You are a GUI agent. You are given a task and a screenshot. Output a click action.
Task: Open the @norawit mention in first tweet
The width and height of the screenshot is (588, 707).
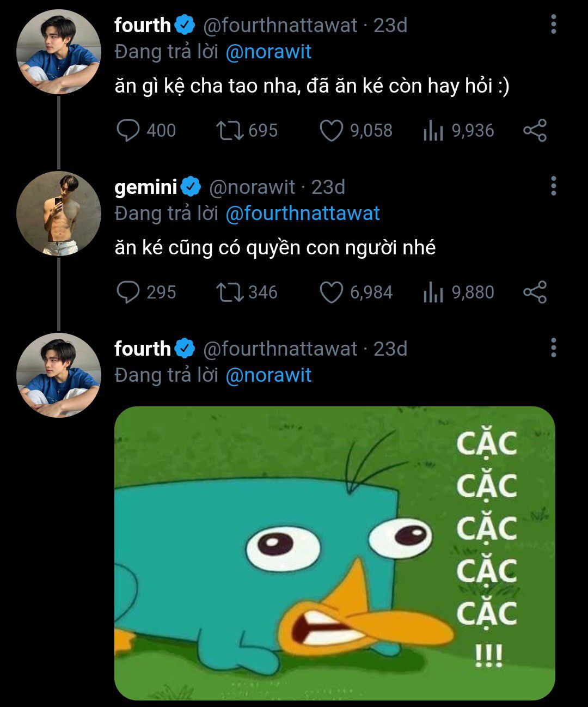(268, 52)
